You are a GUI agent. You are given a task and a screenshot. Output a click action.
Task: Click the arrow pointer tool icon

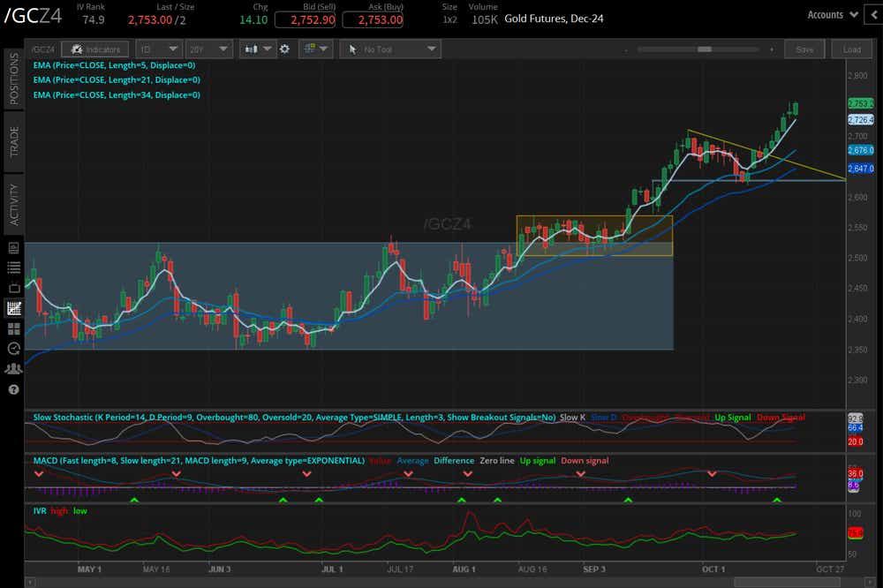point(352,49)
